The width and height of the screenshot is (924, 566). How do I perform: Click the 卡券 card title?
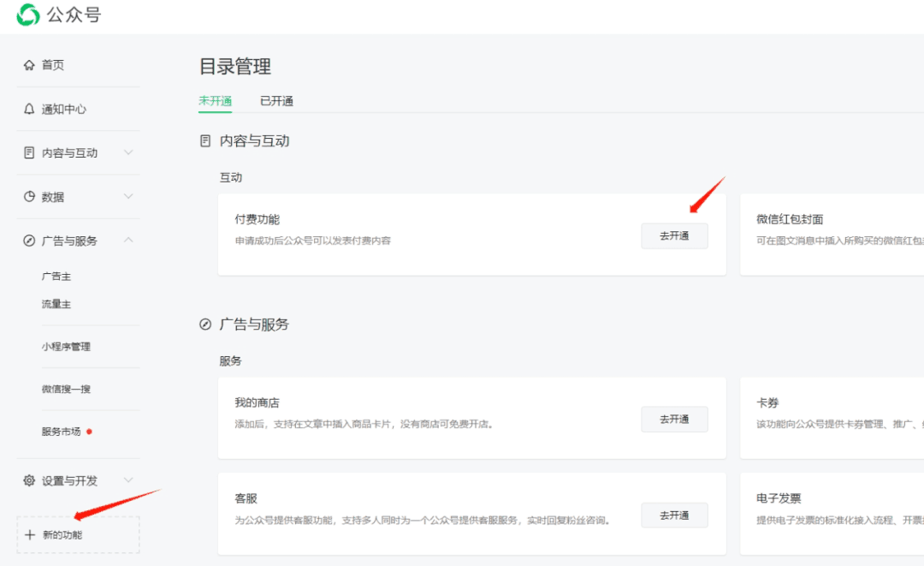pos(767,402)
